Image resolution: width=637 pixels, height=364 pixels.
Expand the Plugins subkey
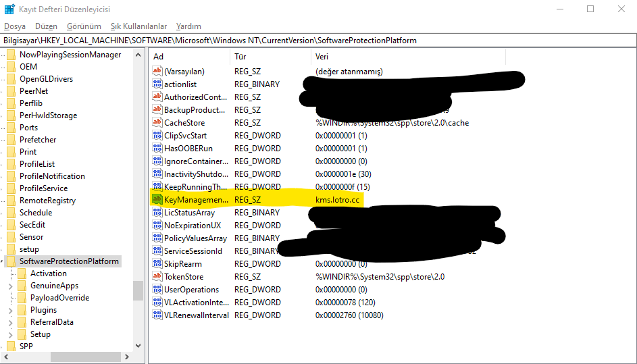[x=11, y=311]
